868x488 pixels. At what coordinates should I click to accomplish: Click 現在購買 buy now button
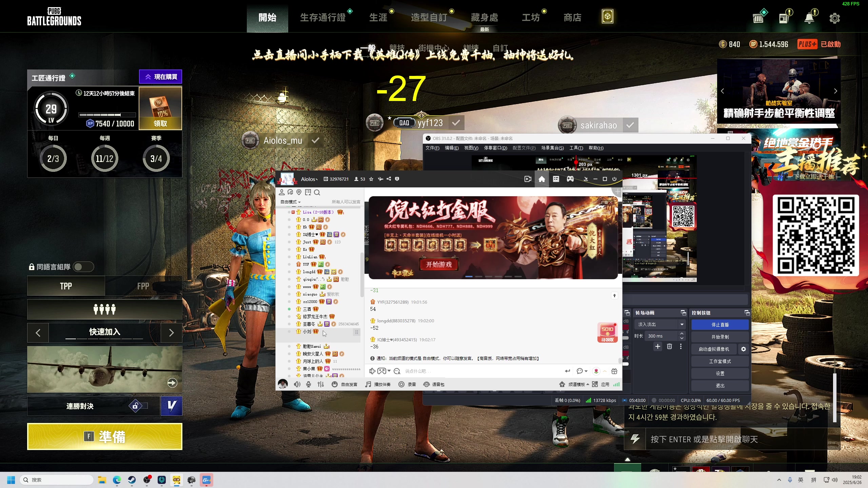pos(161,77)
